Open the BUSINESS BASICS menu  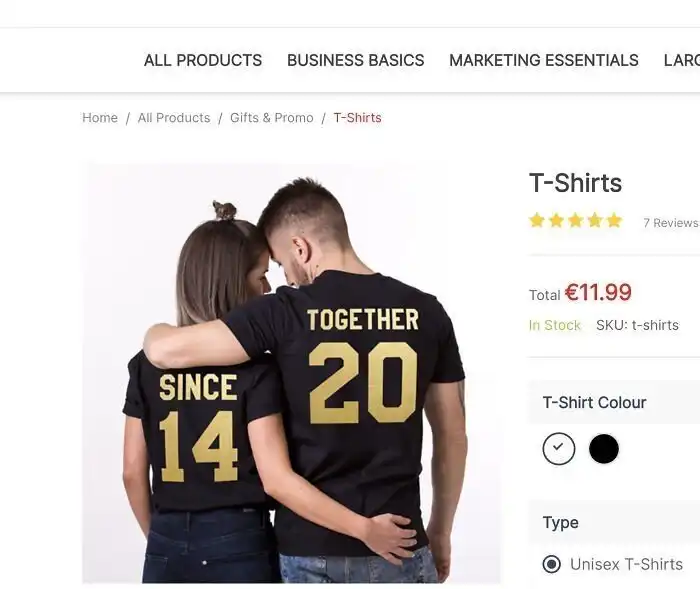355,60
